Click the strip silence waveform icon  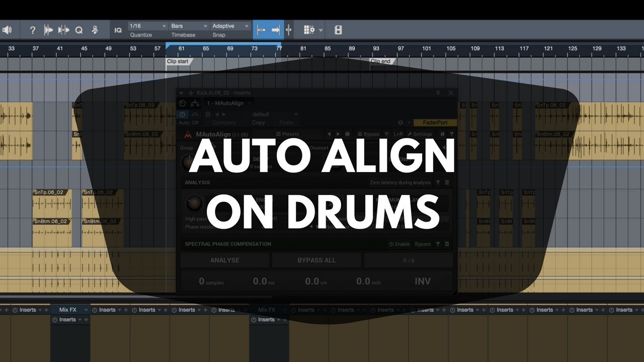pos(48,30)
